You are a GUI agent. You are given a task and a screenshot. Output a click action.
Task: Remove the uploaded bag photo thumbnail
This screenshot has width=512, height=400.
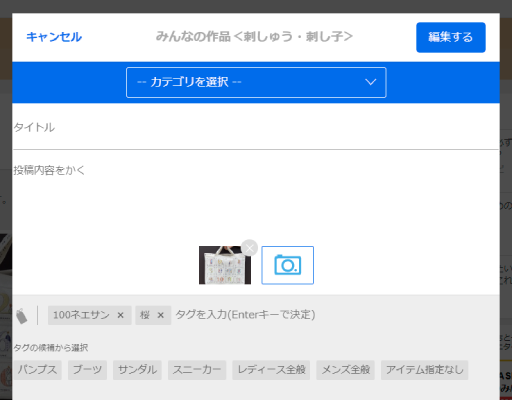point(249,248)
